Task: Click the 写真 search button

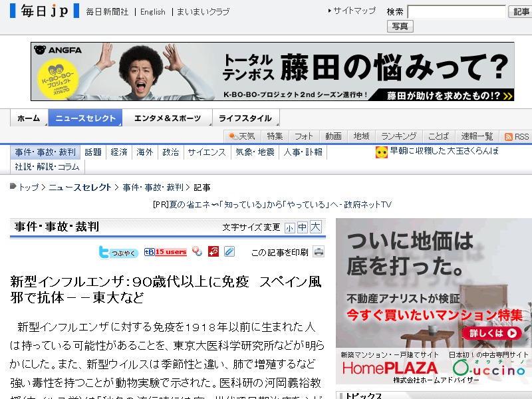Action: (400, 26)
